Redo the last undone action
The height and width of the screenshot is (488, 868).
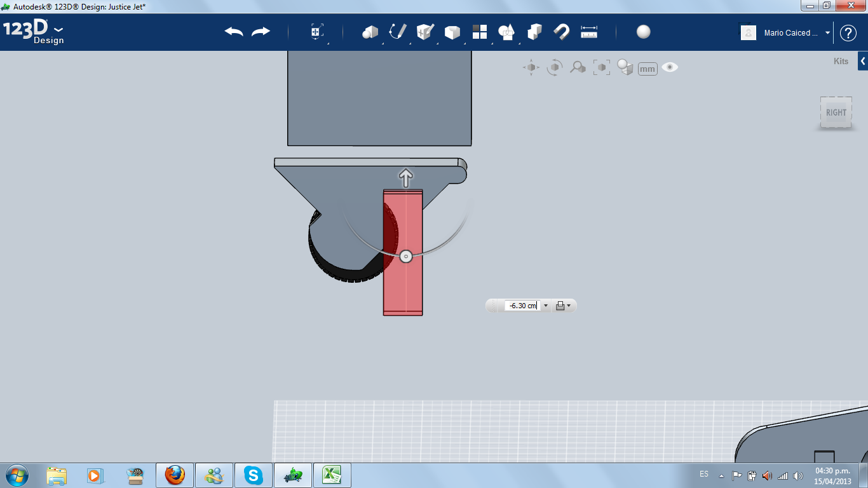261,32
